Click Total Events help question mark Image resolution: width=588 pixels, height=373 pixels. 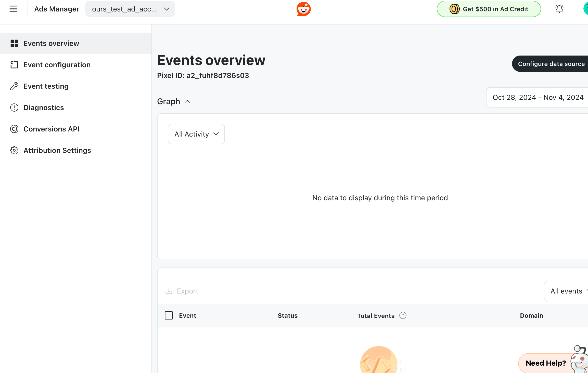pyautogui.click(x=403, y=315)
